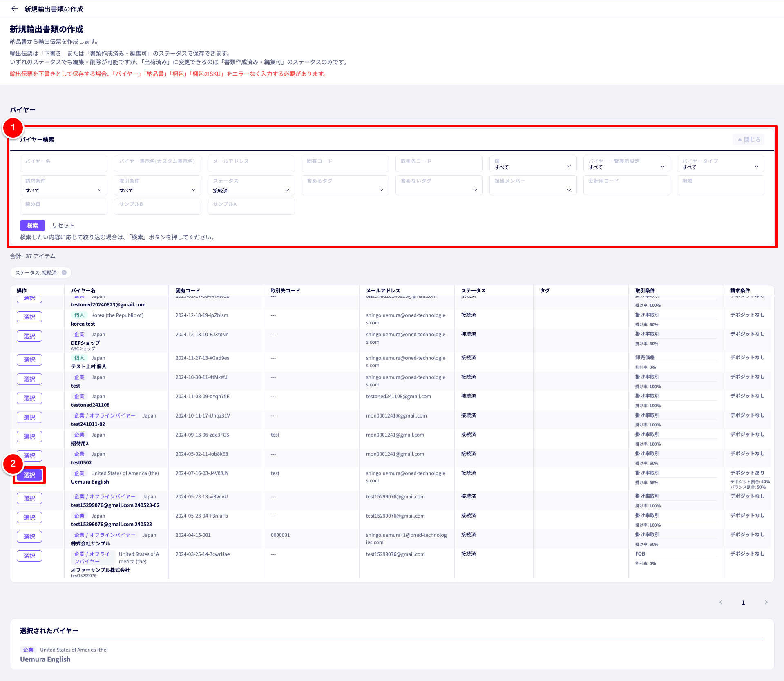
Task: Expand the 請求条件 dropdown
Action: point(63,186)
